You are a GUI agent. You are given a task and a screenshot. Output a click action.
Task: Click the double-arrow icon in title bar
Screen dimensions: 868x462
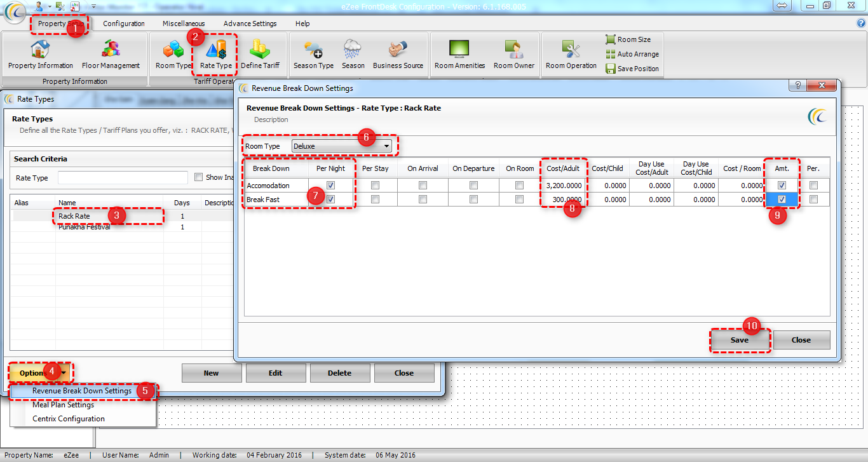coord(782,5)
